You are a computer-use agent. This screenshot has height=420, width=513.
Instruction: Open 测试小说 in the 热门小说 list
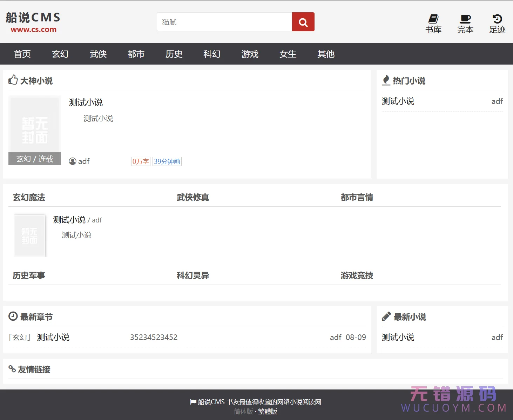(x=398, y=101)
